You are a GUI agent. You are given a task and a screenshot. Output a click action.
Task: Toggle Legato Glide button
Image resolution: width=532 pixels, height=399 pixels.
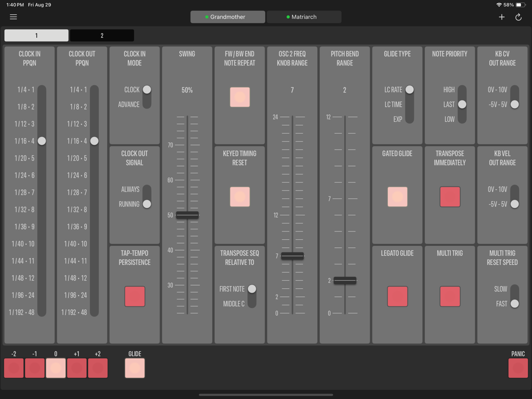(397, 296)
